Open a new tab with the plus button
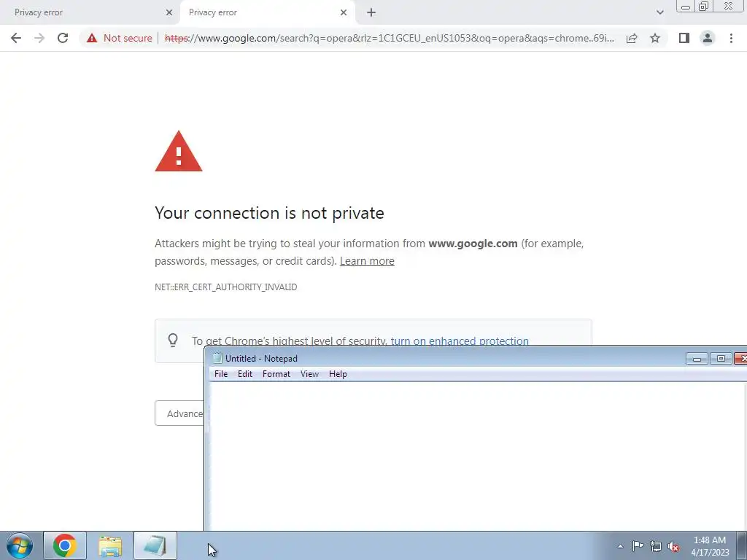 pyautogui.click(x=371, y=12)
